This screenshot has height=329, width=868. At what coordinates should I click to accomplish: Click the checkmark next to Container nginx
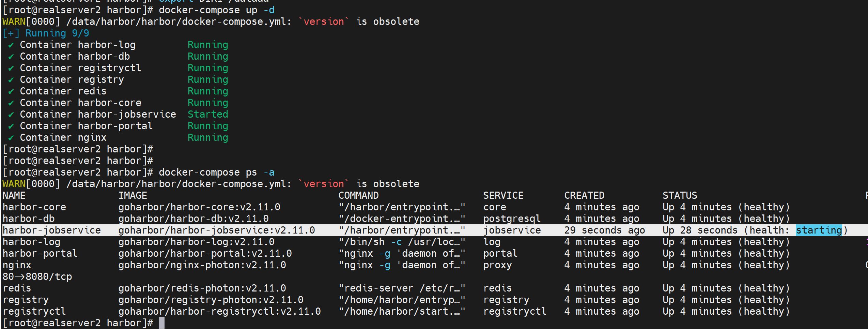(x=11, y=138)
